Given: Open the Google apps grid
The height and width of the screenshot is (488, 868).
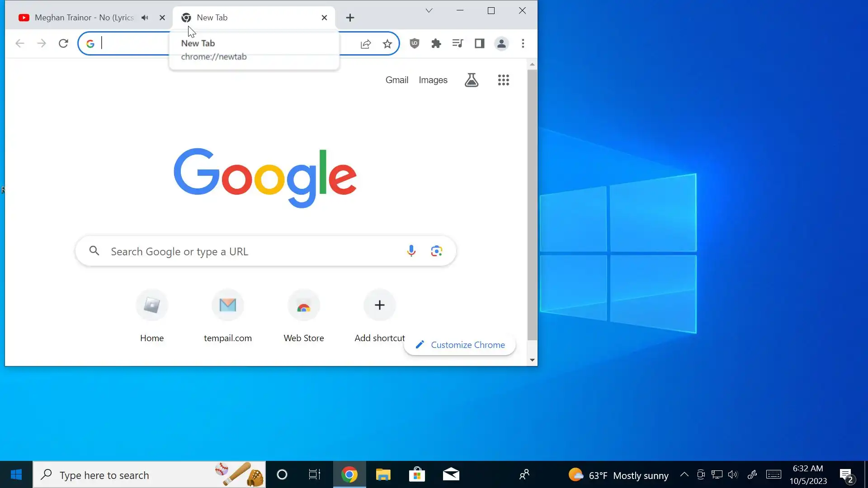Looking at the screenshot, I should [503, 80].
